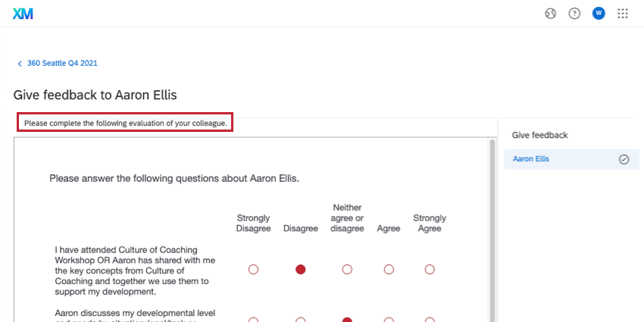Click the survey vertical scrollbar

pyautogui.click(x=492, y=227)
